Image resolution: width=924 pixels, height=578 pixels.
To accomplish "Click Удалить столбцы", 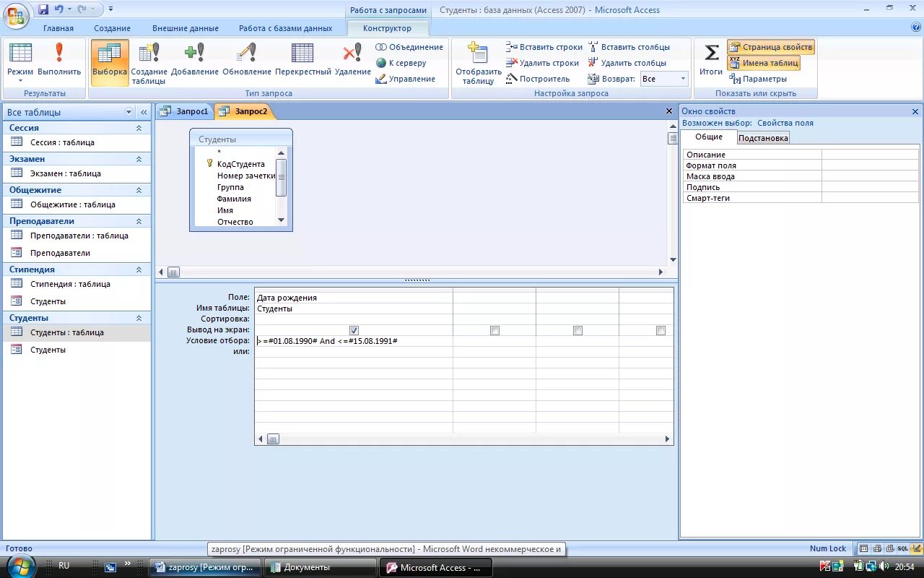I will pos(627,63).
